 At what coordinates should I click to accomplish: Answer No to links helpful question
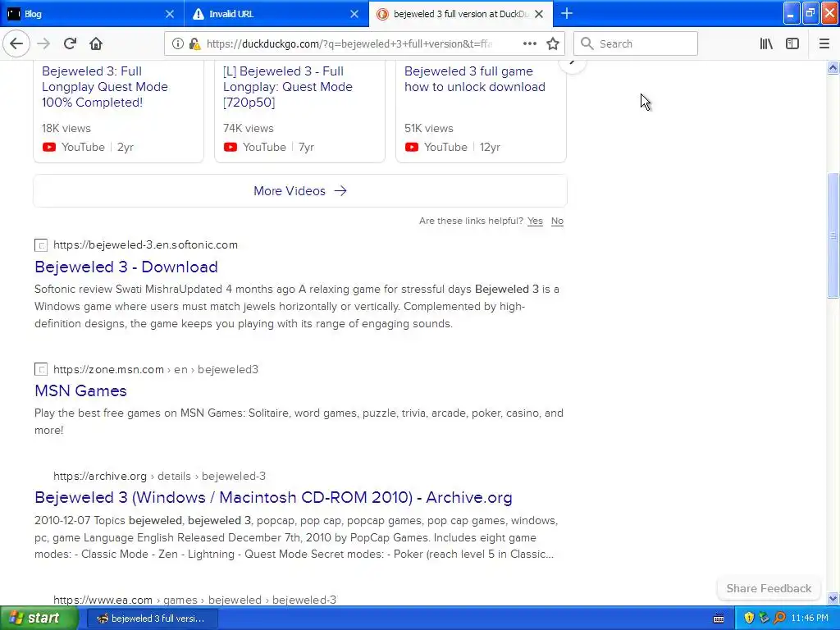pos(557,221)
